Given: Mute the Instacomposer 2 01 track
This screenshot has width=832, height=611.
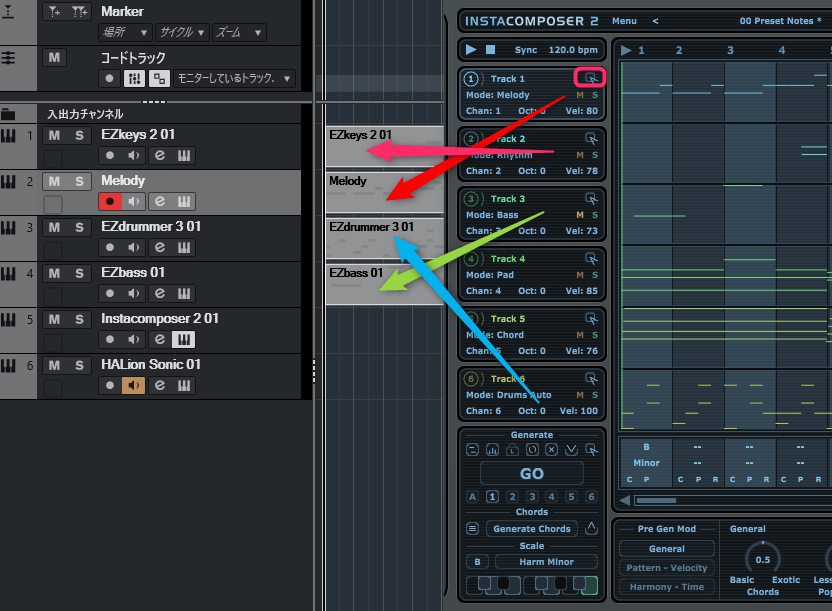Looking at the screenshot, I should pos(54,319).
